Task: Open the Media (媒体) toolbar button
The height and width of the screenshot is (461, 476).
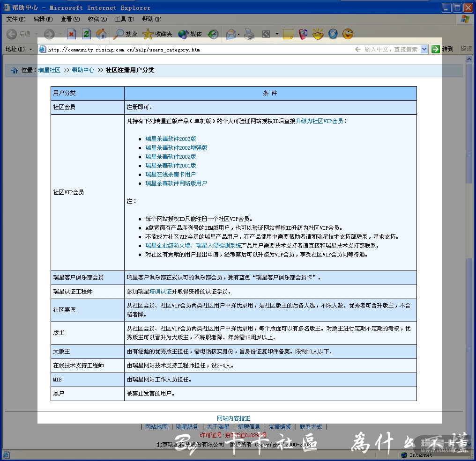Action: [x=190, y=34]
